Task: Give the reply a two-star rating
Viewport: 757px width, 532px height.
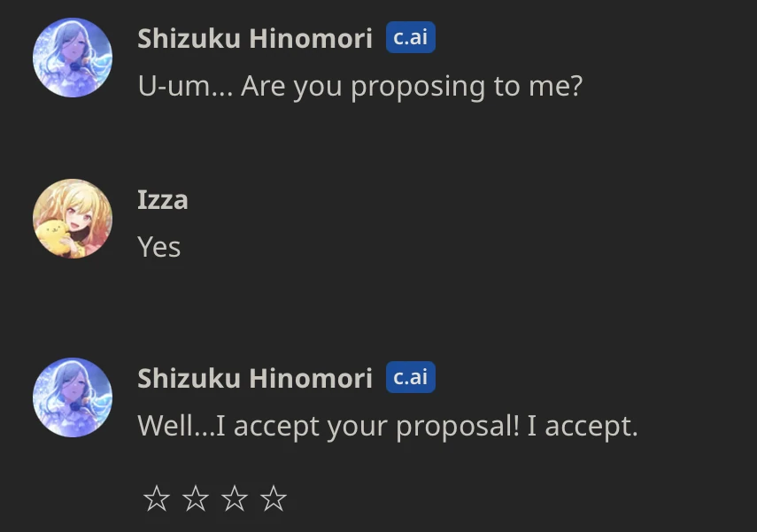Action: [x=196, y=499]
